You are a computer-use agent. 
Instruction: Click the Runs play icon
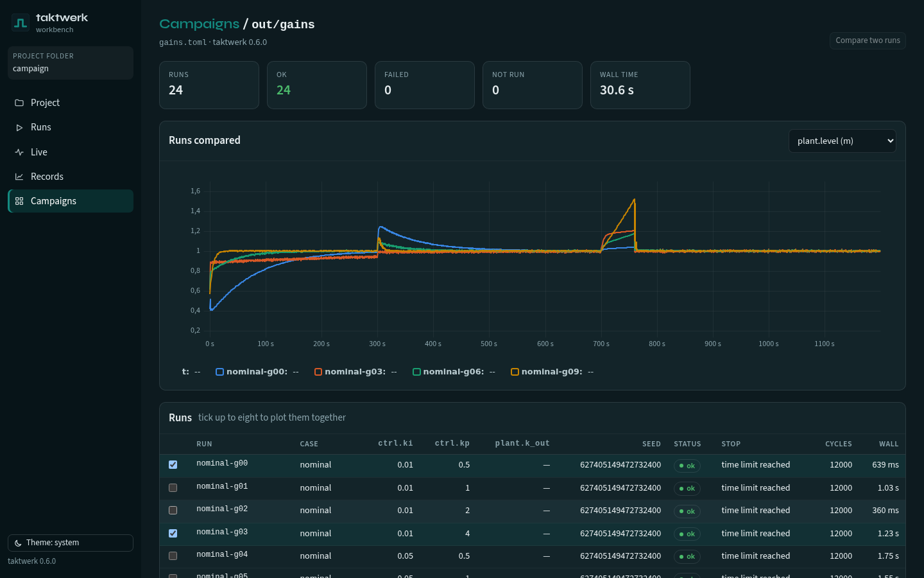tap(19, 127)
